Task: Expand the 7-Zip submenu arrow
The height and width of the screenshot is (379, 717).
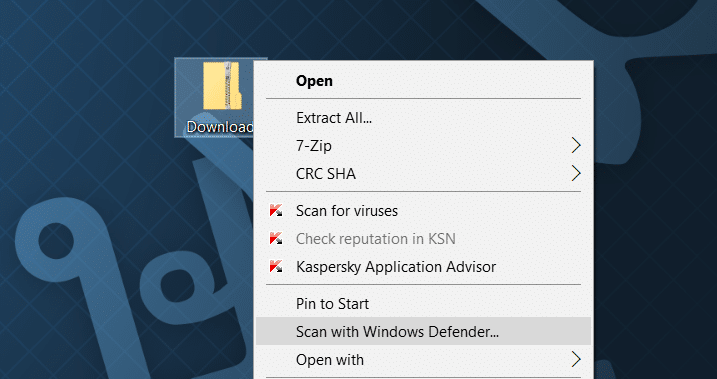Action: pyautogui.click(x=576, y=146)
